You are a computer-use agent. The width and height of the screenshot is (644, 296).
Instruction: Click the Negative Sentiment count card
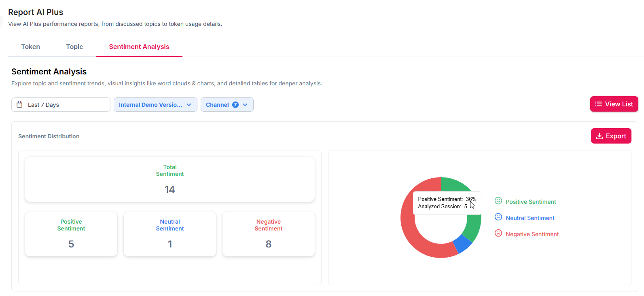click(269, 234)
